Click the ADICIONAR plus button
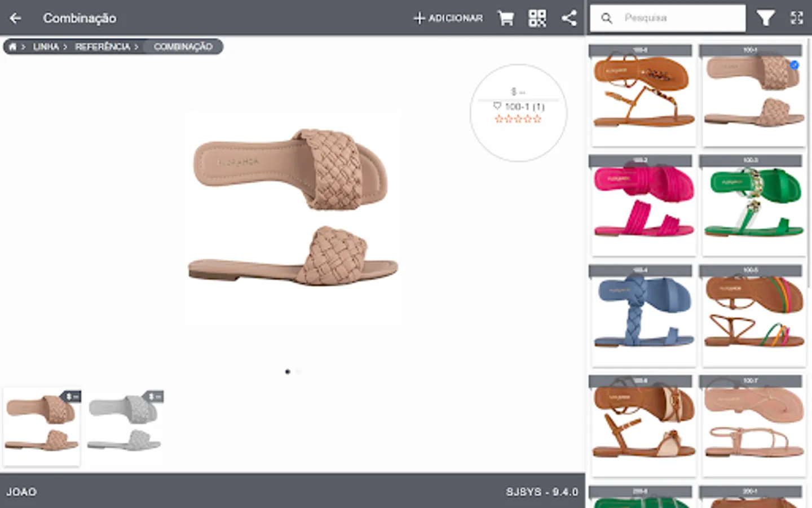The image size is (812, 508). pyautogui.click(x=448, y=18)
